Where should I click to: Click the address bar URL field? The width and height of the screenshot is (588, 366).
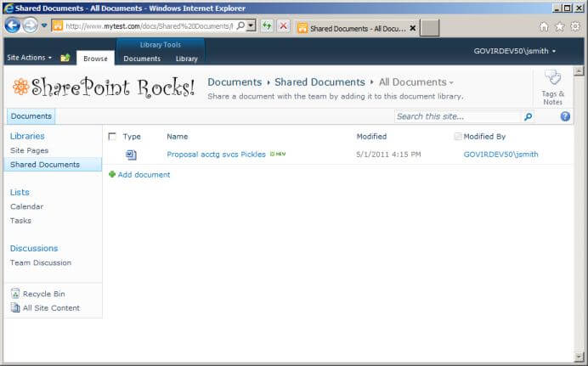[150, 25]
